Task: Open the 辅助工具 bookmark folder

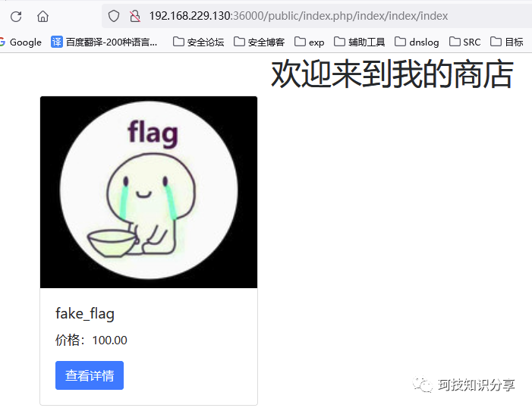Action: [360, 42]
